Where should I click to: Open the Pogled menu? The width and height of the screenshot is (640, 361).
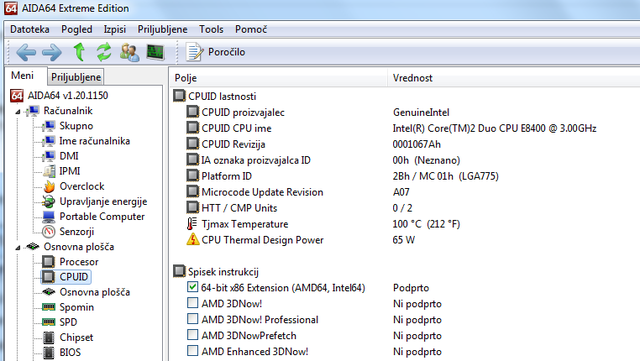77,29
